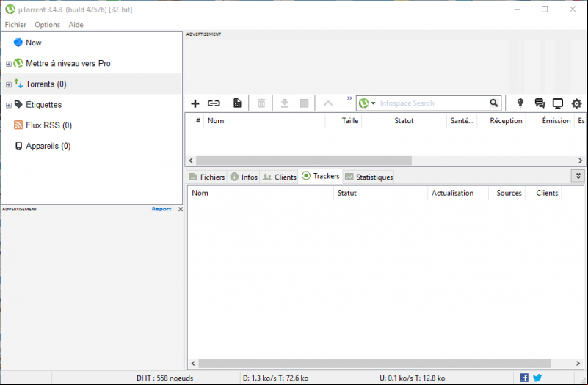
Task: Click the Twitter icon in status bar
Action: (x=537, y=378)
